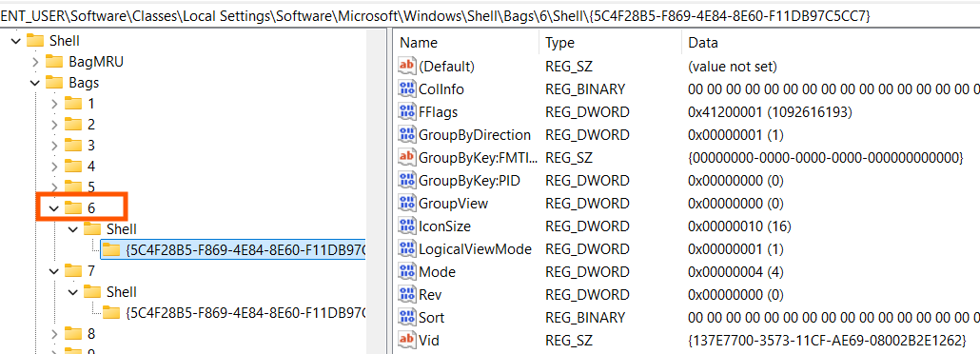Click the Mode DWORD value icon
Image resolution: width=980 pixels, height=354 pixels.
click(x=407, y=271)
